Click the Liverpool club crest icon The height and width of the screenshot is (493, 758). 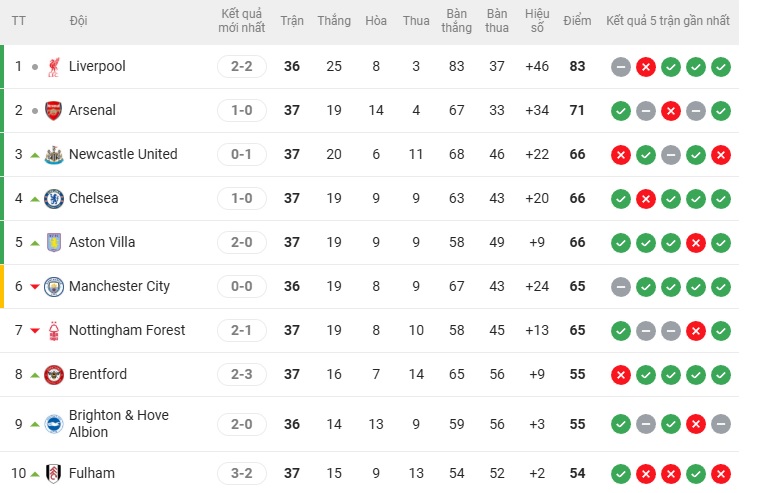[x=54, y=67]
